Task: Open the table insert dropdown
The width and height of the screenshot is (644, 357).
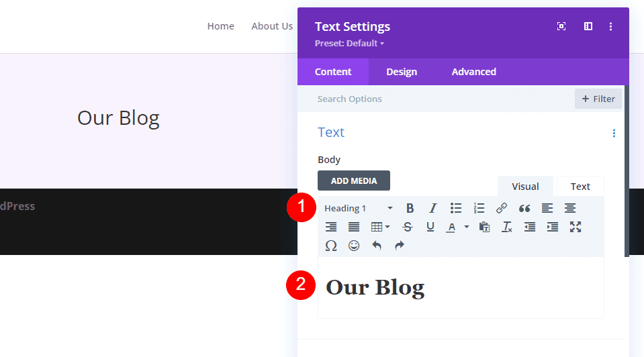Action: pos(381,227)
